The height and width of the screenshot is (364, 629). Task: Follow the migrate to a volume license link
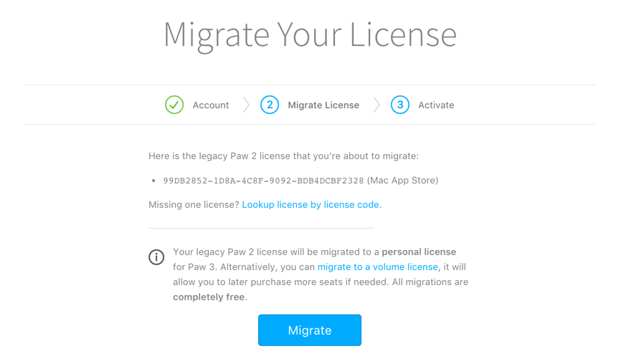(377, 267)
